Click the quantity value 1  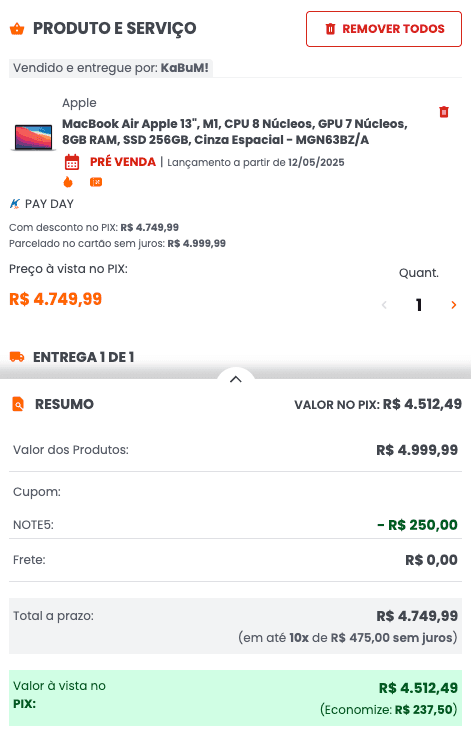[419, 305]
